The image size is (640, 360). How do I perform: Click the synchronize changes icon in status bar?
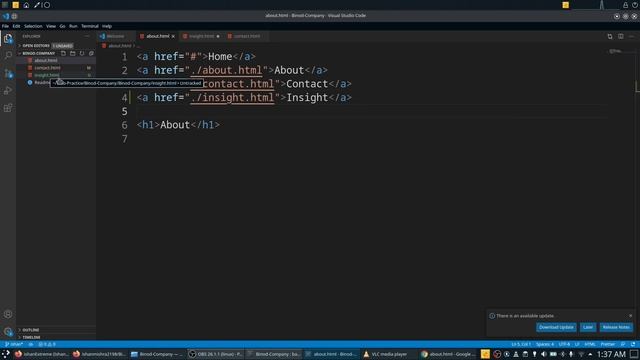pos(31,344)
